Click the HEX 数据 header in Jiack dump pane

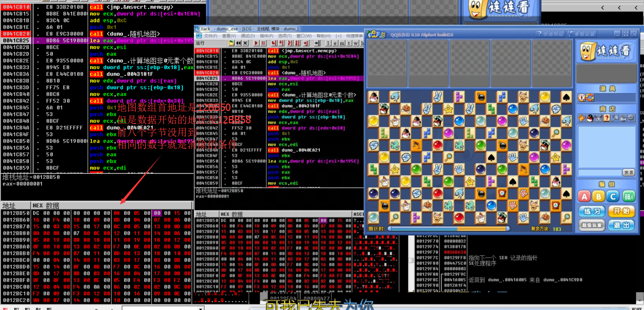(x=286, y=214)
